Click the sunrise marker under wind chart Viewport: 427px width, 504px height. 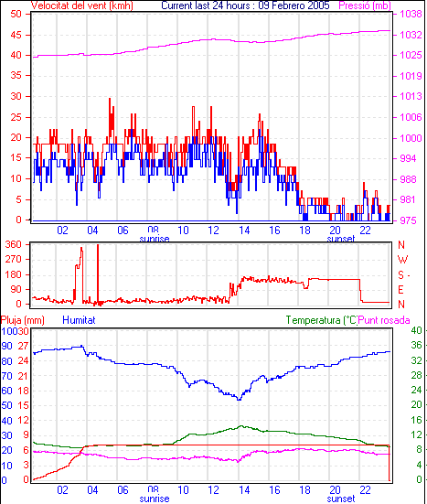tap(155, 239)
